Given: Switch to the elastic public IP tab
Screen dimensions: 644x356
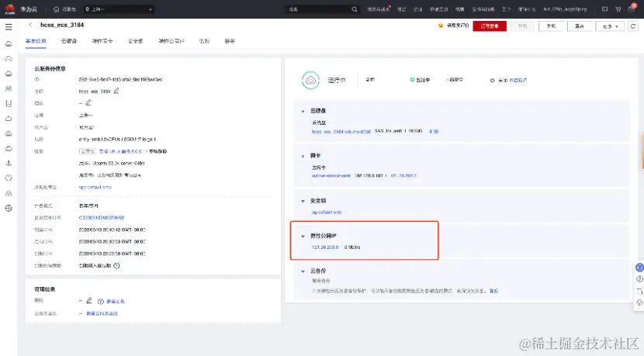Looking at the screenshot, I should click(171, 41).
